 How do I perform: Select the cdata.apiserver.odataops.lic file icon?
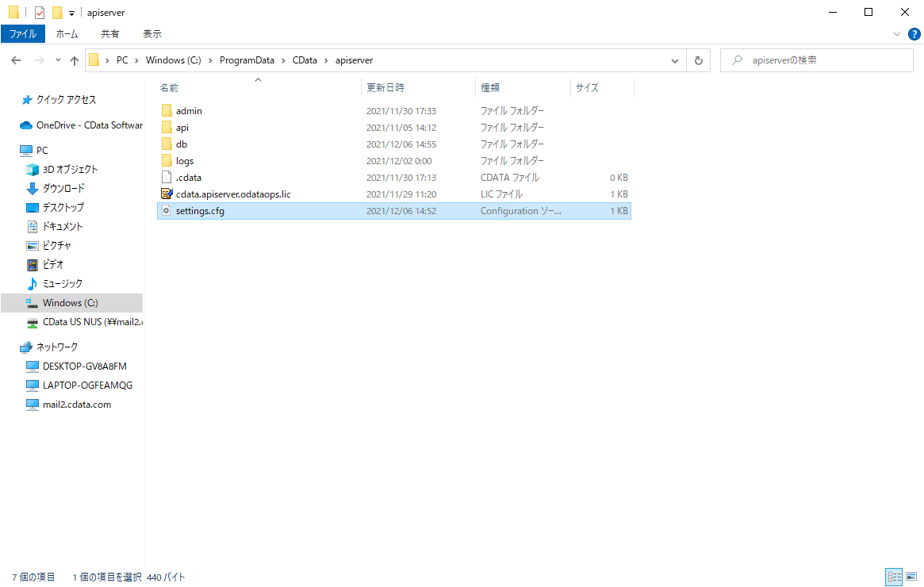tap(167, 194)
